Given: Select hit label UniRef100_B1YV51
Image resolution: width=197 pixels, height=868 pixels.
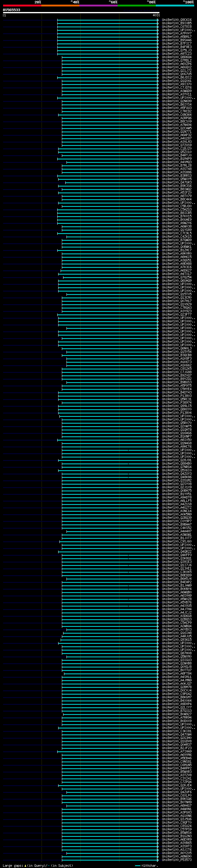Looking at the screenshot, I should tap(177, 494).
